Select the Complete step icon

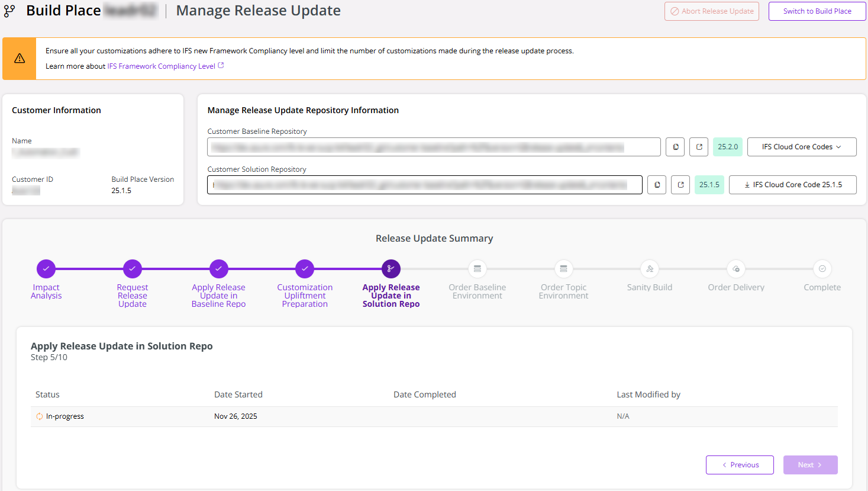(x=822, y=268)
